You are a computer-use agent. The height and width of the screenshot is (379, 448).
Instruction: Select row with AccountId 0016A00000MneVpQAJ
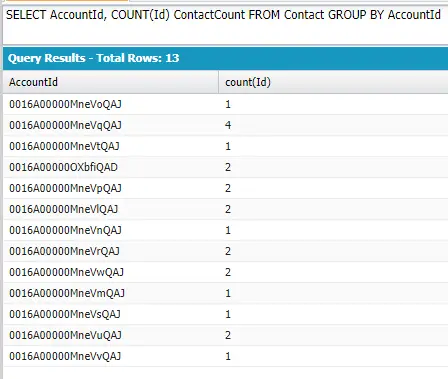[225, 188]
